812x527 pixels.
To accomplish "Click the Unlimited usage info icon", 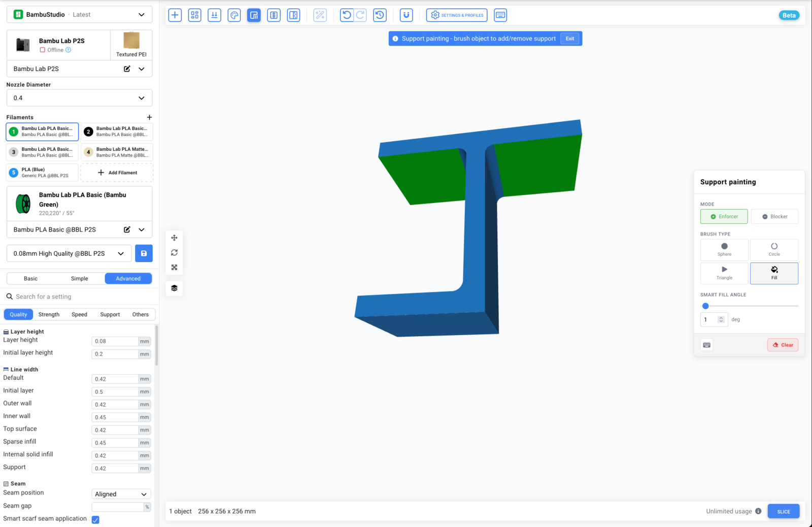I will (x=758, y=511).
